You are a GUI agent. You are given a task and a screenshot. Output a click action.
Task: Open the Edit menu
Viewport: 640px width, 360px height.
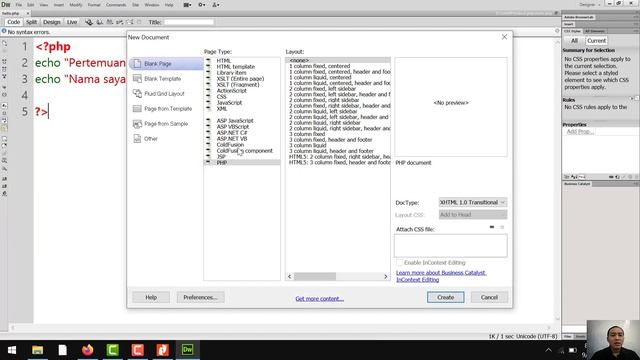coord(31,5)
